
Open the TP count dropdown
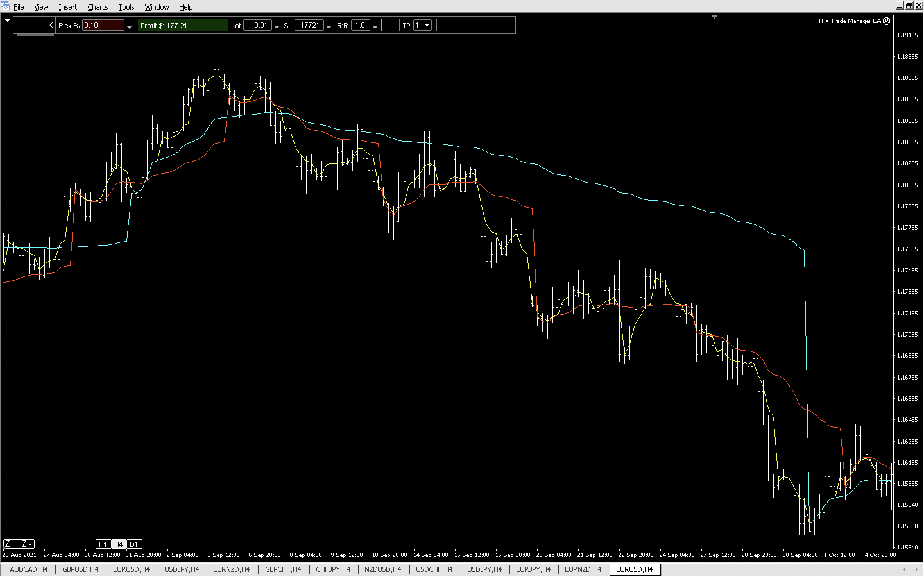click(427, 25)
